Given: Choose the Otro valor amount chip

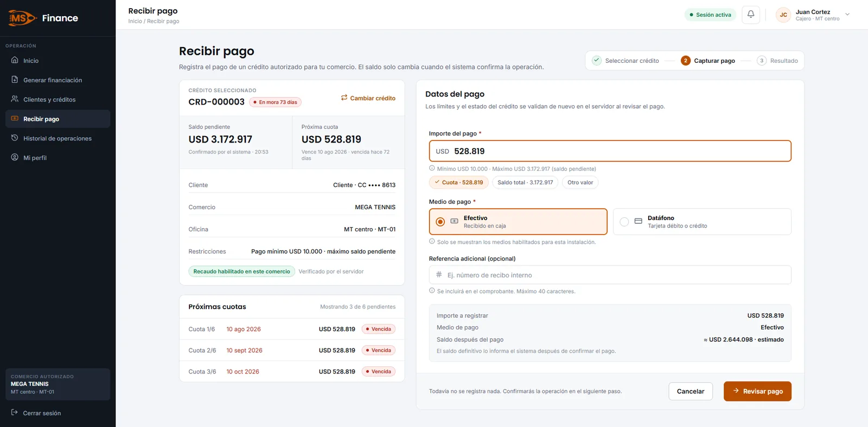Looking at the screenshot, I should [580, 183].
